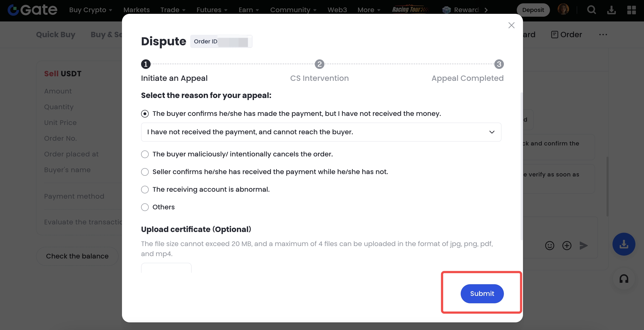
Task: Choose the 'Others' appeal reason
Action: click(x=145, y=207)
